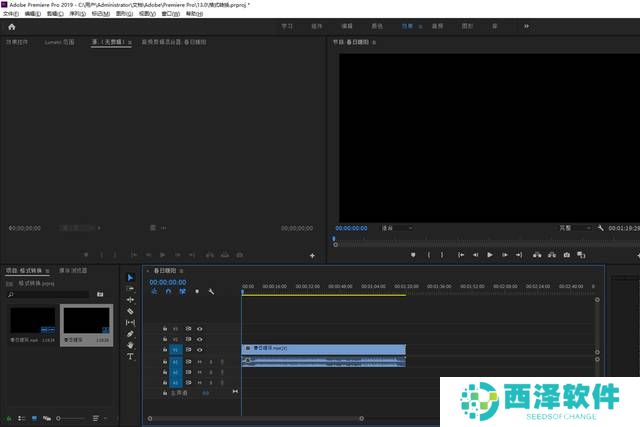Toggle A2 track targeting
Screen dimensions: 640x427
[176, 372]
